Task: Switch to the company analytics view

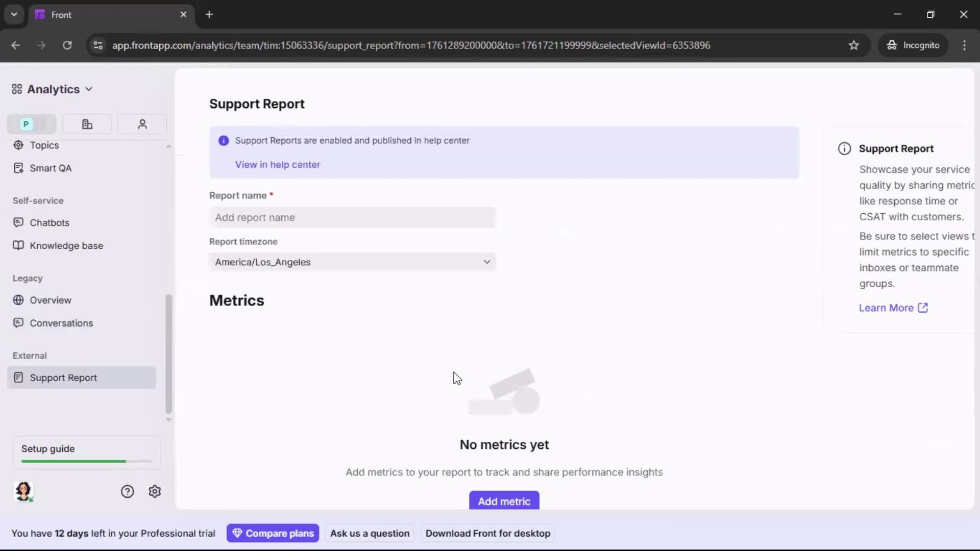Action: [x=86, y=124]
